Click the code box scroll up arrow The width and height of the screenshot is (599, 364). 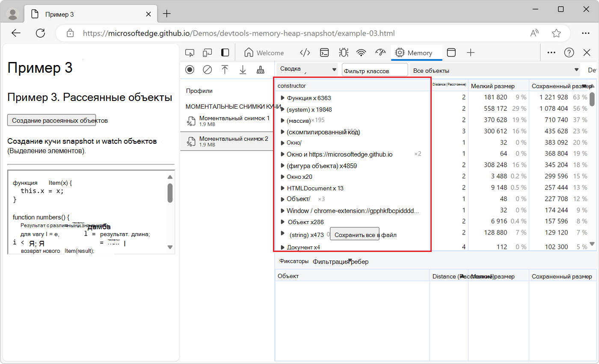click(x=170, y=177)
